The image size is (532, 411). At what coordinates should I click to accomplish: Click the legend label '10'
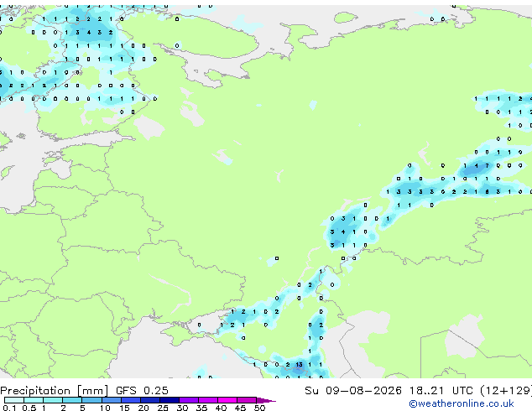tap(105, 408)
